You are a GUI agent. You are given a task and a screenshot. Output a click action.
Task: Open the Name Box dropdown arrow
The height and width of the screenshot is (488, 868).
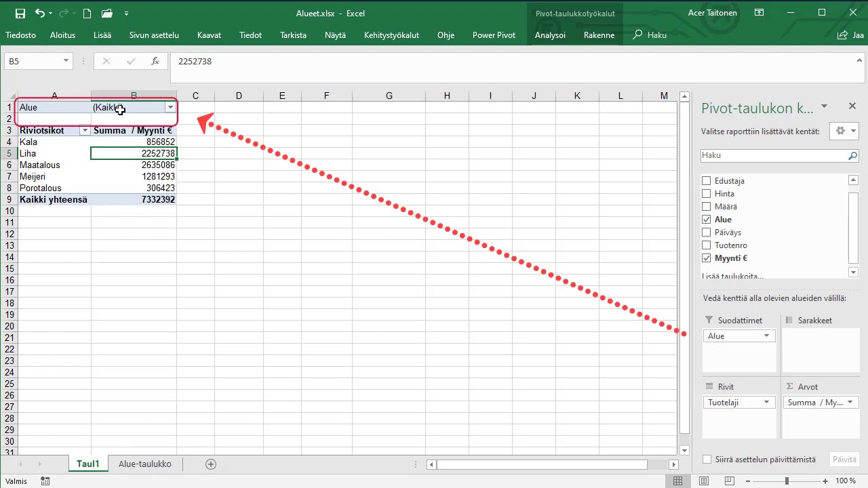point(66,61)
